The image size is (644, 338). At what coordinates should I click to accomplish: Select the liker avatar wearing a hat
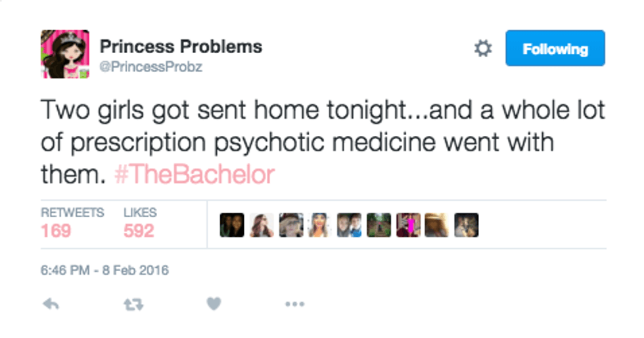[x=290, y=225]
